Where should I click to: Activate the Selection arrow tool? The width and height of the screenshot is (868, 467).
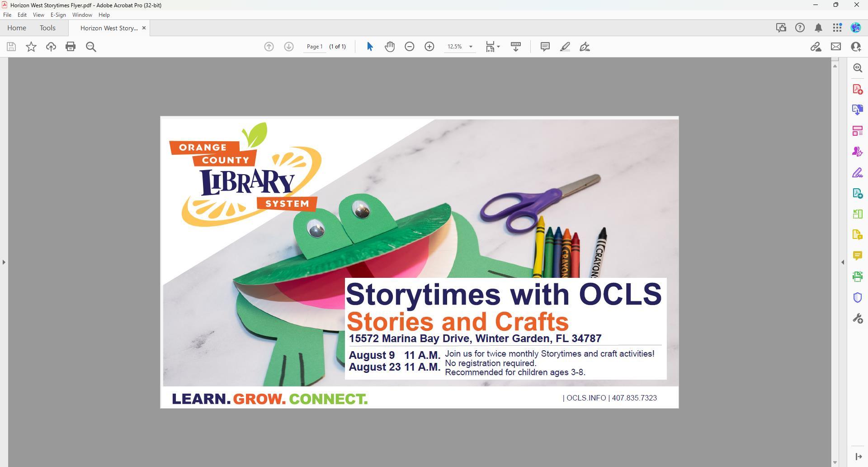click(x=370, y=47)
